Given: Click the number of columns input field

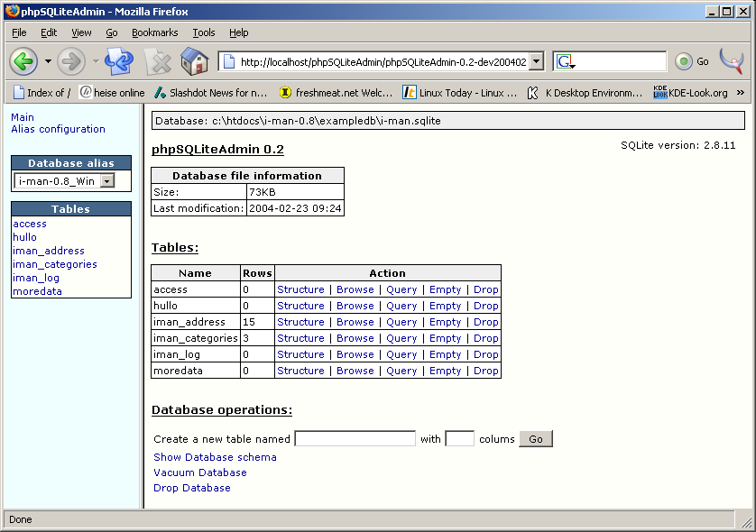Looking at the screenshot, I should point(459,438).
